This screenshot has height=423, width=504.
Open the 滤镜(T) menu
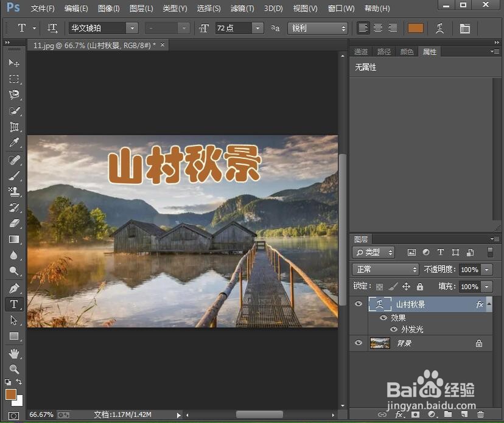(242, 9)
